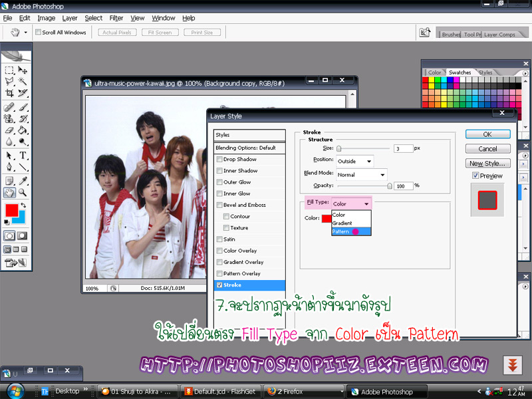532x399 pixels.
Task: Select the Crop tool
Action: 9,93
